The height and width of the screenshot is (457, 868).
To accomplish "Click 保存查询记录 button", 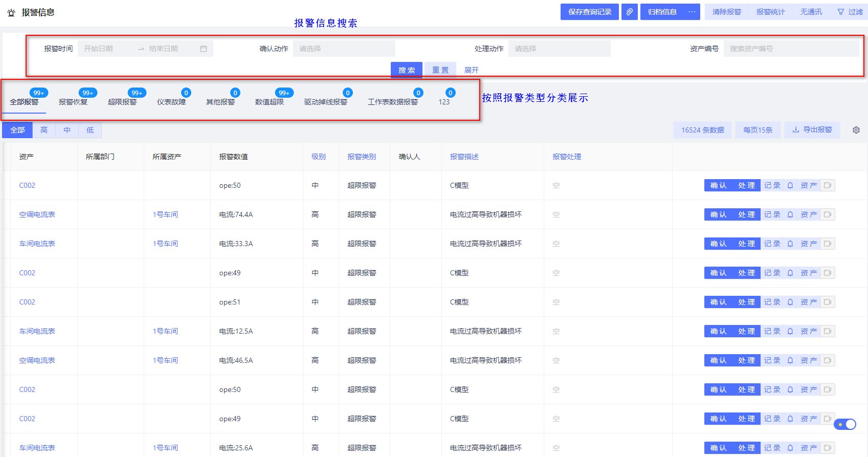I will pyautogui.click(x=590, y=12).
